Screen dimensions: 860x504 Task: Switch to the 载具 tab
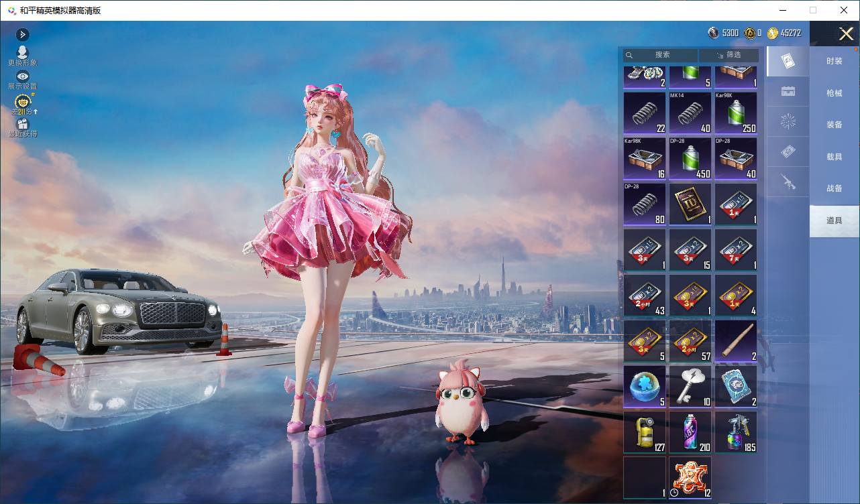pyautogui.click(x=835, y=157)
